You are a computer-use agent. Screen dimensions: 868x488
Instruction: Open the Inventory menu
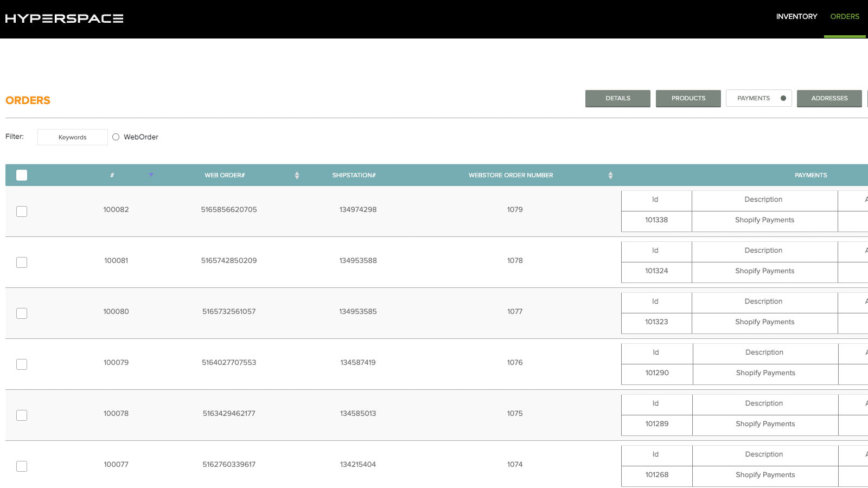pyautogui.click(x=796, y=16)
